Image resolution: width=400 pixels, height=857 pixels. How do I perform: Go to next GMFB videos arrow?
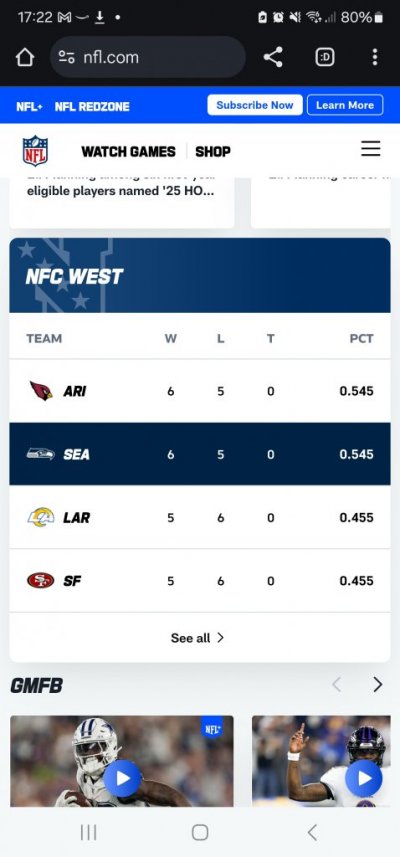(x=377, y=684)
